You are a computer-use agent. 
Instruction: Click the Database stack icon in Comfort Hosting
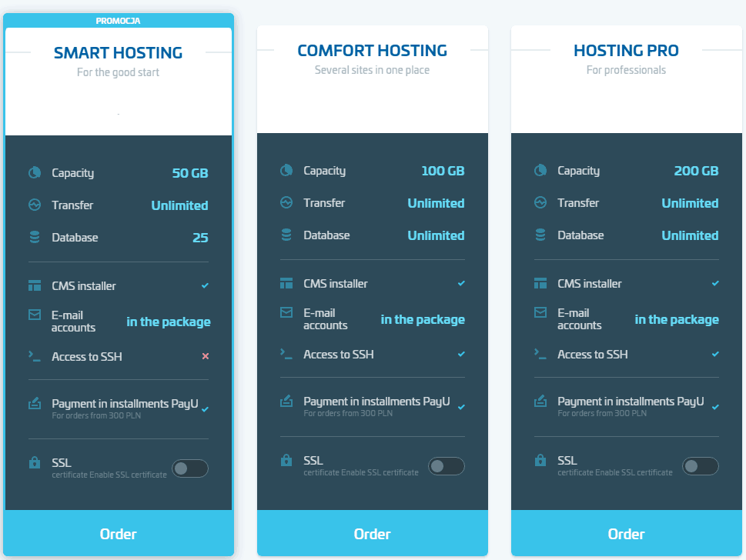(286, 235)
